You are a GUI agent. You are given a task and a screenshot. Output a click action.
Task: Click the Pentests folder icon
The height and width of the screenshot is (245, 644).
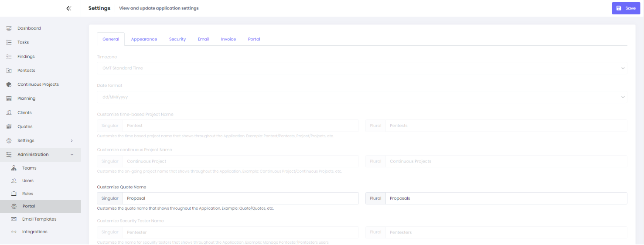9,71
